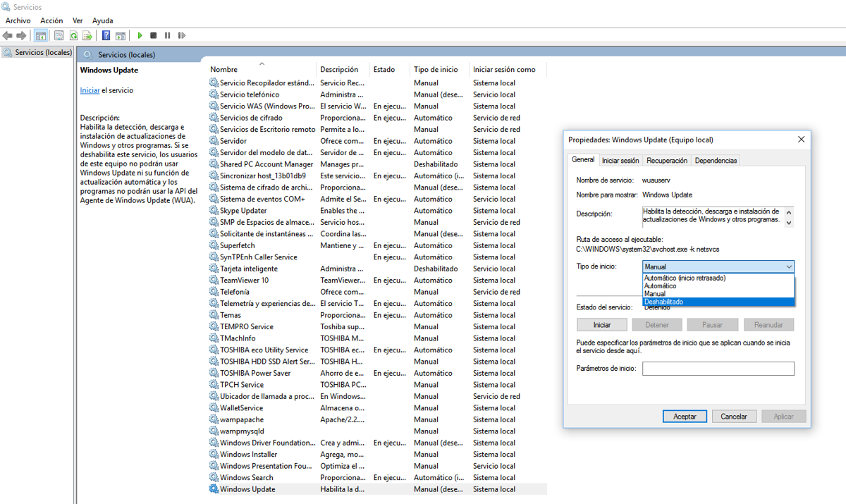Click the Stop service square icon

pyautogui.click(x=154, y=35)
